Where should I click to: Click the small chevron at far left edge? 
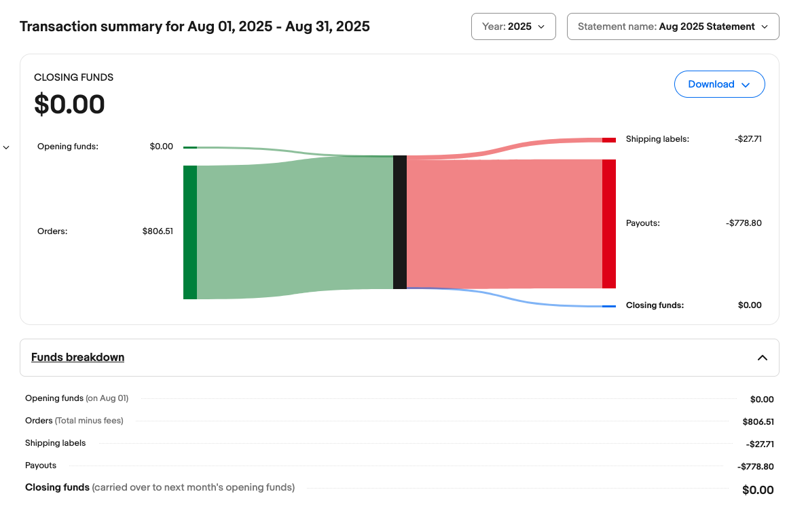(x=6, y=147)
